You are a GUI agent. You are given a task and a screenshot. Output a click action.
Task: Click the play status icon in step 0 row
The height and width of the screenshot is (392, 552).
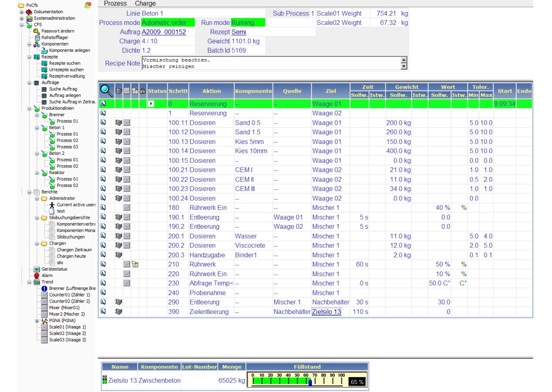[x=151, y=104]
